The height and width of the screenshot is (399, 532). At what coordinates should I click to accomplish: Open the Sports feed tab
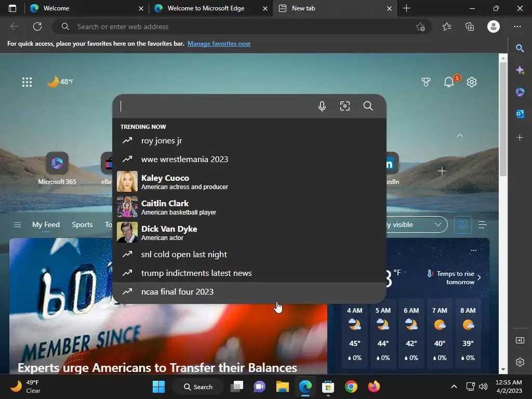pyautogui.click(x=82, y=224)
